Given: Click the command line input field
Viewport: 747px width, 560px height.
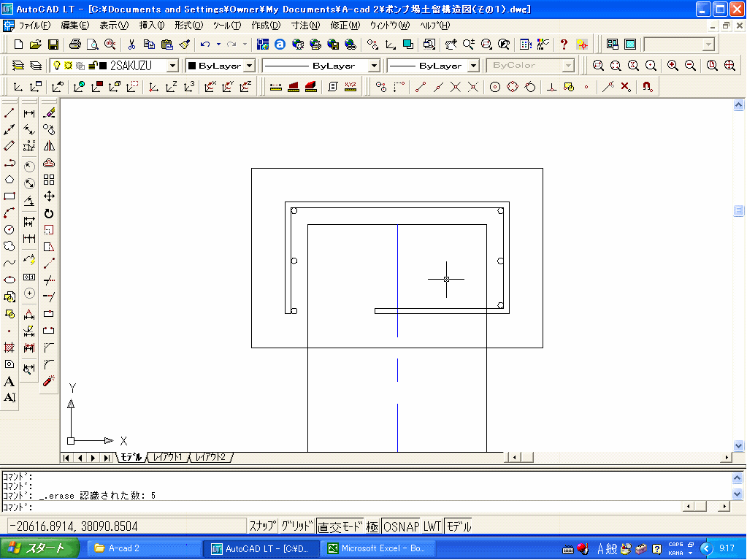Looking at the screenshot, I should click(342, 507).
